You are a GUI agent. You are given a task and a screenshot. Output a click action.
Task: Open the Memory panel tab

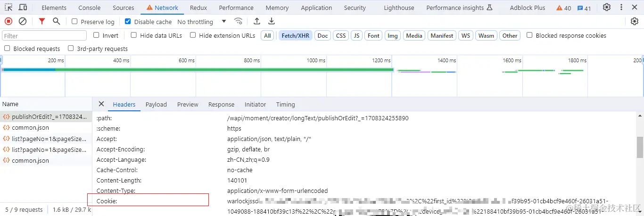click(x=277, y=8)
